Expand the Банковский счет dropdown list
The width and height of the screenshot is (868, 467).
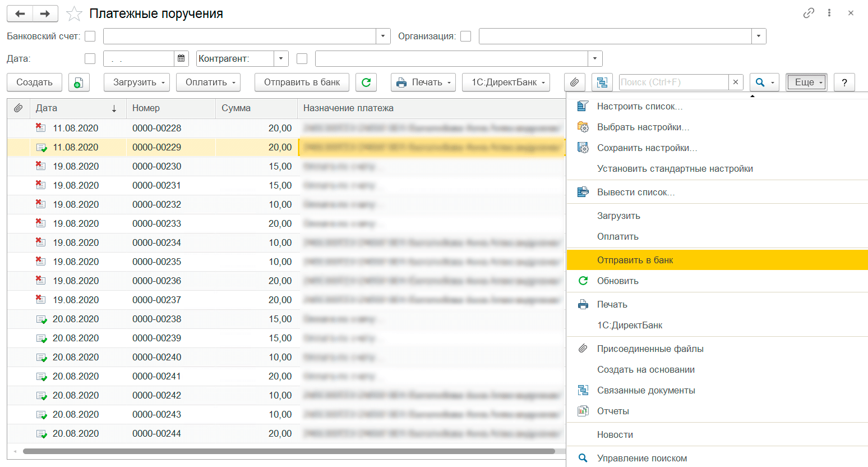coord(383,36)
